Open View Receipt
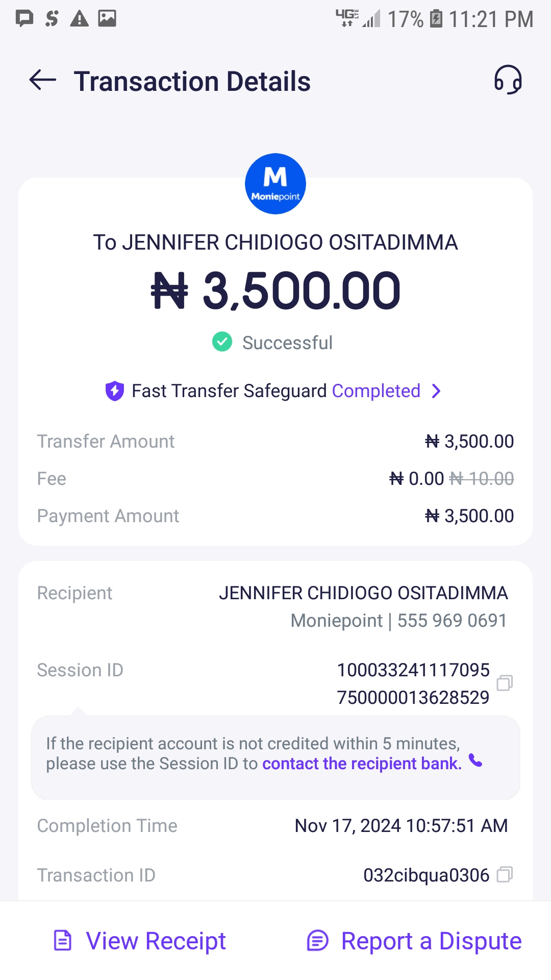This screenshot has height=980, width=551. click(x=156, y=941)
